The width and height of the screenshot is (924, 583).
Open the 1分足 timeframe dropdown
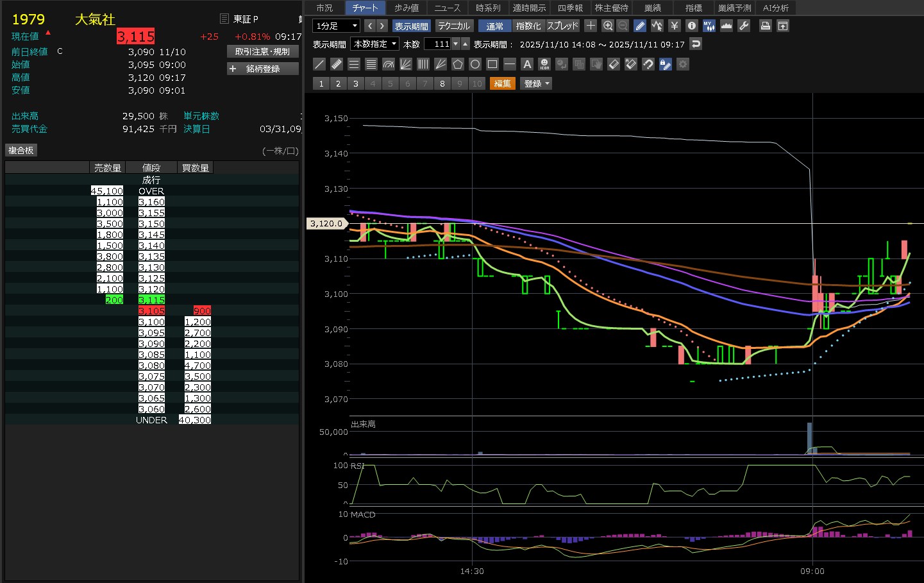336,26
